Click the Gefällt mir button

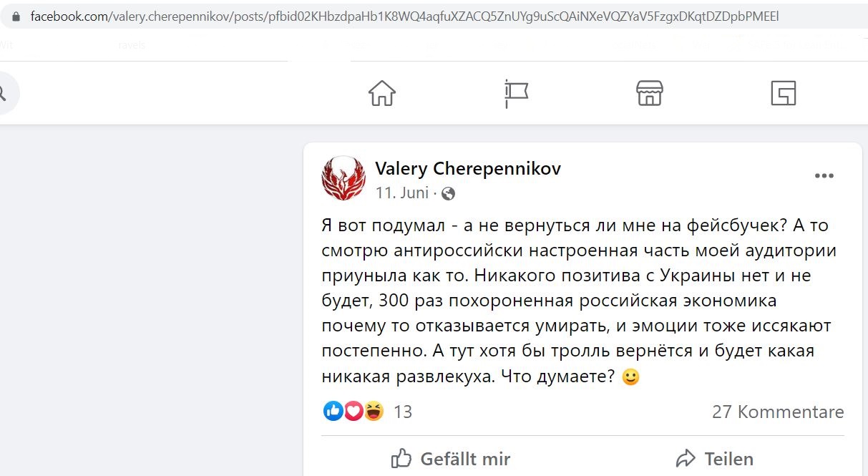coord(451,458)
